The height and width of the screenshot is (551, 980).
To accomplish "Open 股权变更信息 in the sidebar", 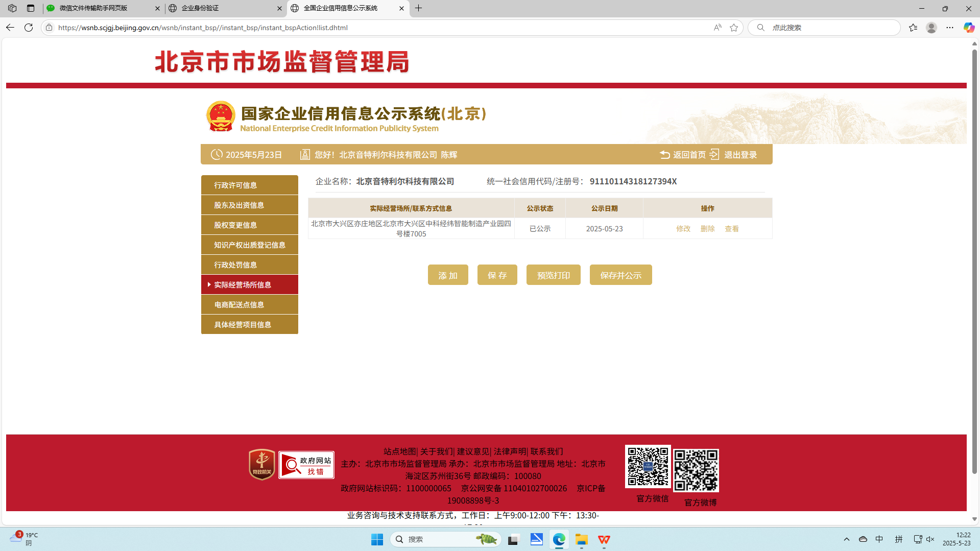I will tap(250, 225).
